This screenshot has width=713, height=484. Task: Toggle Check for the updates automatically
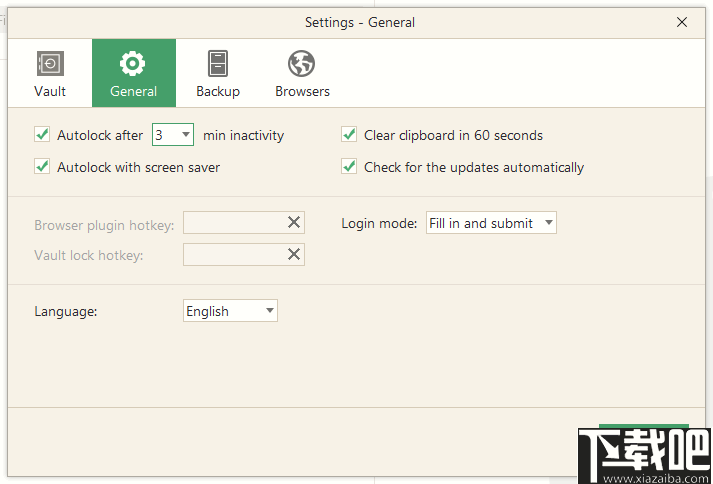(x=349, y=166)
